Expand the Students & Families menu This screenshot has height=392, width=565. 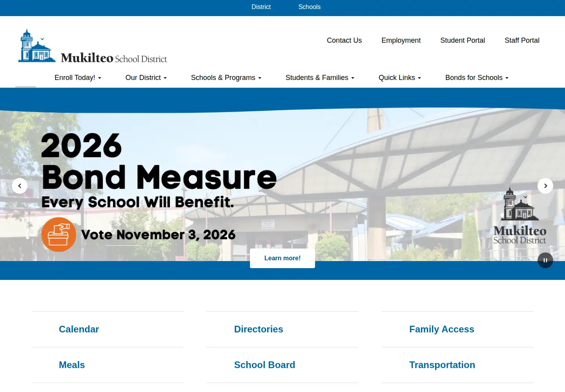320,78
